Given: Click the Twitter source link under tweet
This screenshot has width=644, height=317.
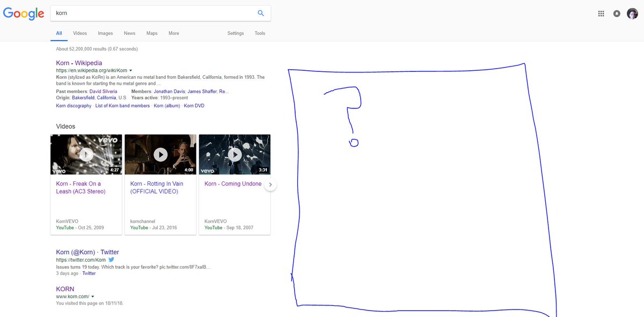Looking at the screenshot, I should click(89, 273).
